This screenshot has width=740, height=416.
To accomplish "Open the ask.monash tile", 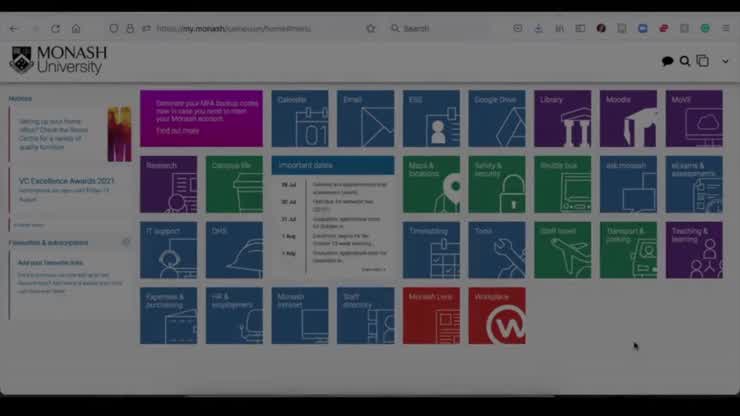I will click(628, 184).
